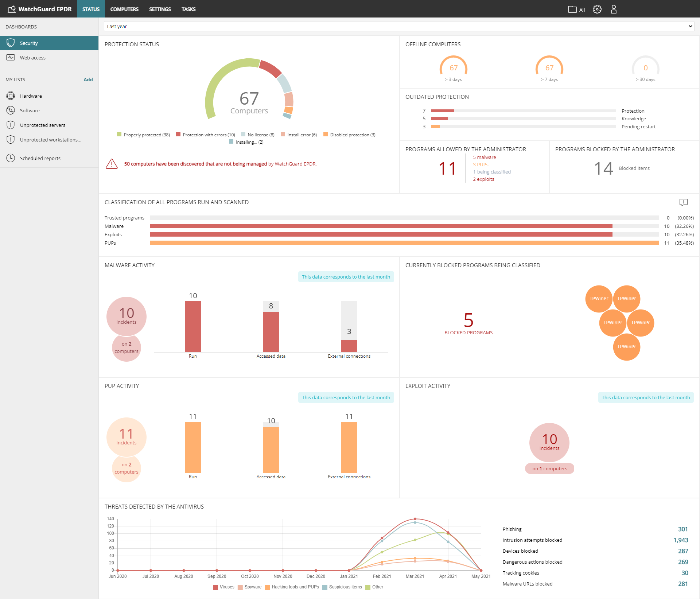Click the Add link beside My Lists

pos(88,79)
